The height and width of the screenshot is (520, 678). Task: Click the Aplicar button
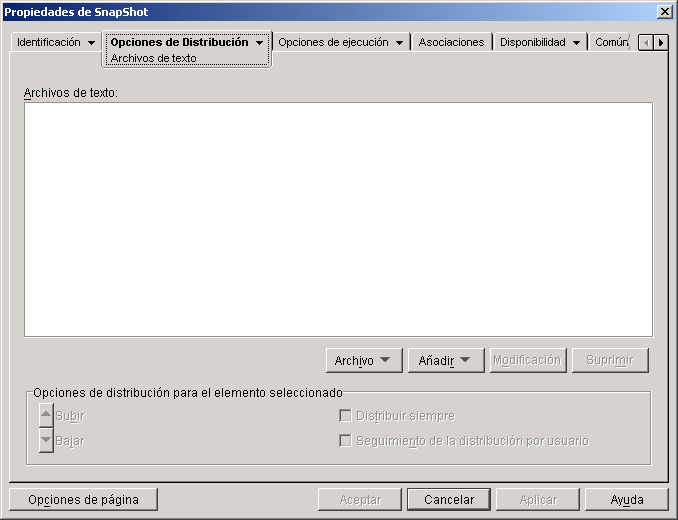click(x=538, y=500)
